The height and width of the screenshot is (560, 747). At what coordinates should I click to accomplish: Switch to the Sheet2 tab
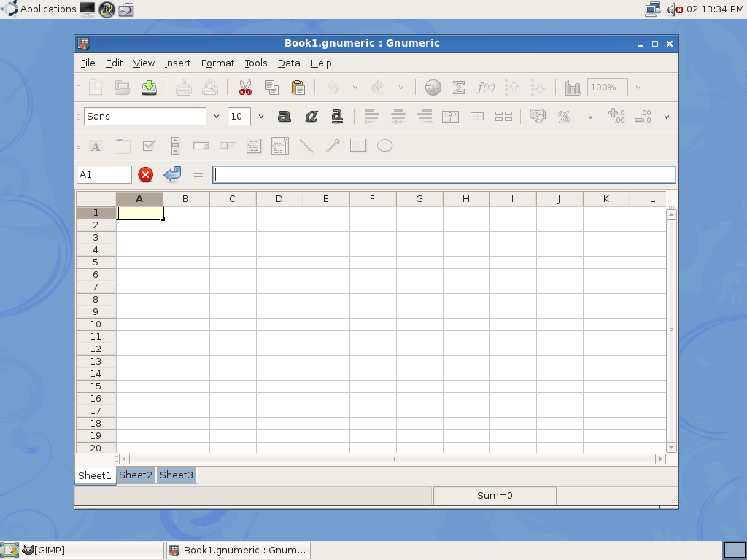point(136,475)
